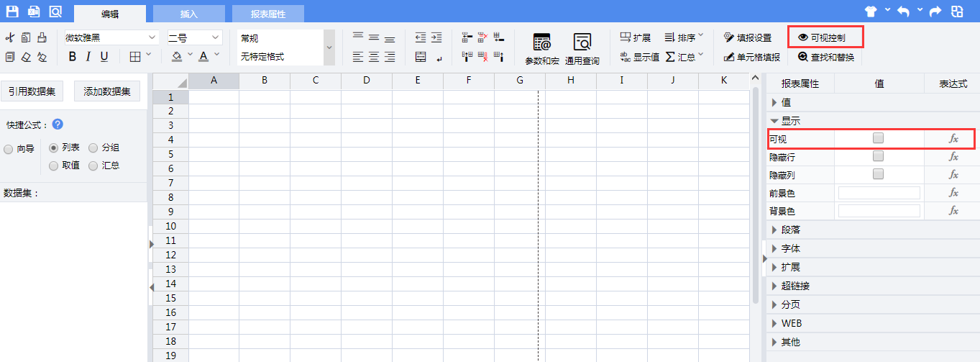The width and height of the screenshot is (980, 362).
Task: Open 通用查询 general query tool
Action: [x=582, y=49]
